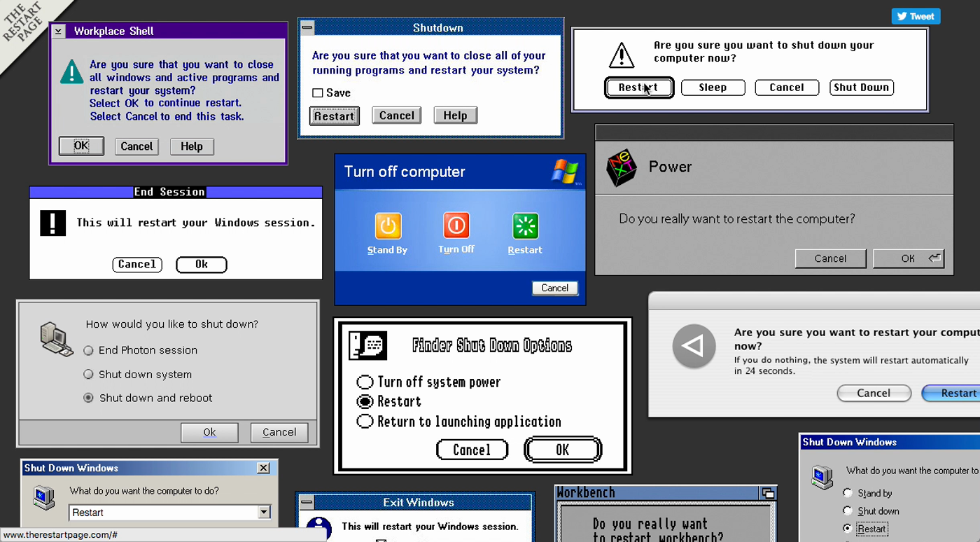The width and height of the screenshot is (980, 542).
Task: Open the Shutdown window control menu box
Action: (x=307, y=27)
